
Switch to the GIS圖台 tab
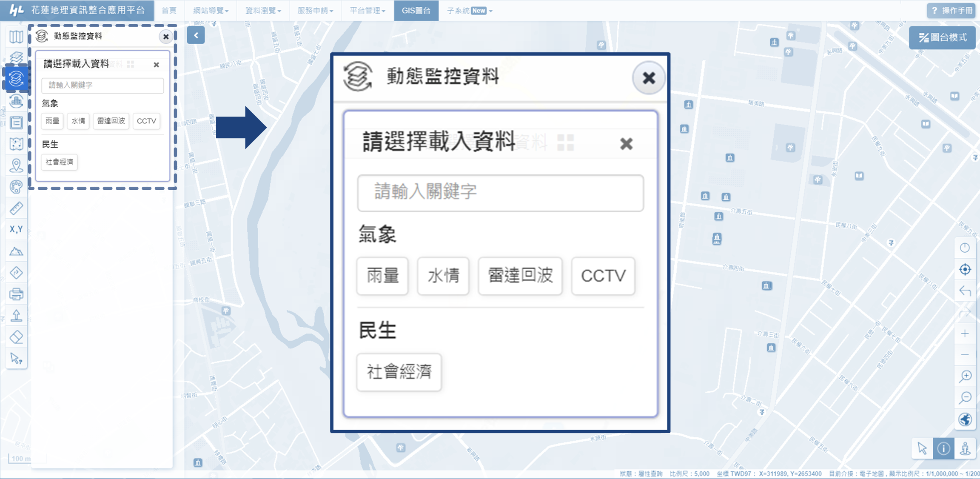point(416,11)
